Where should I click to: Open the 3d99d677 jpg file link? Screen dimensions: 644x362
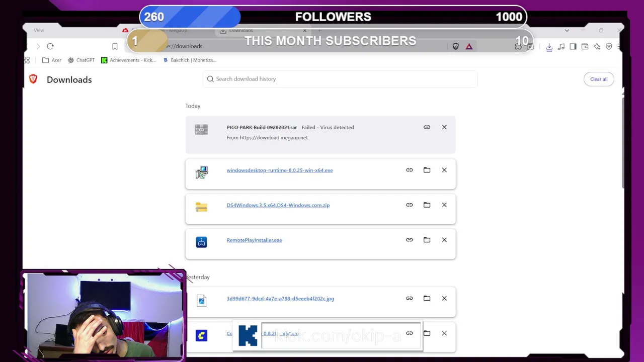tap(280, 299)
